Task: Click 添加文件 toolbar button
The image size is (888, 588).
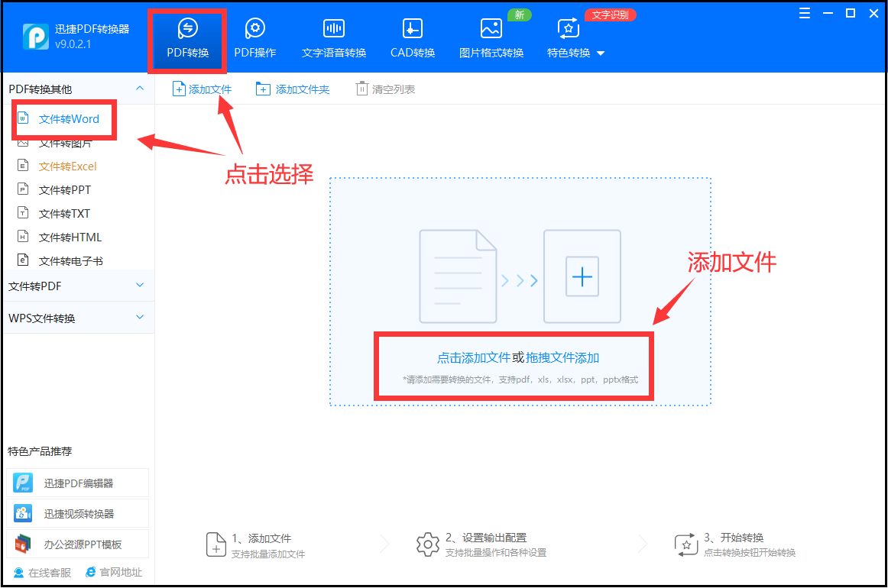Action: pos(203,89)
